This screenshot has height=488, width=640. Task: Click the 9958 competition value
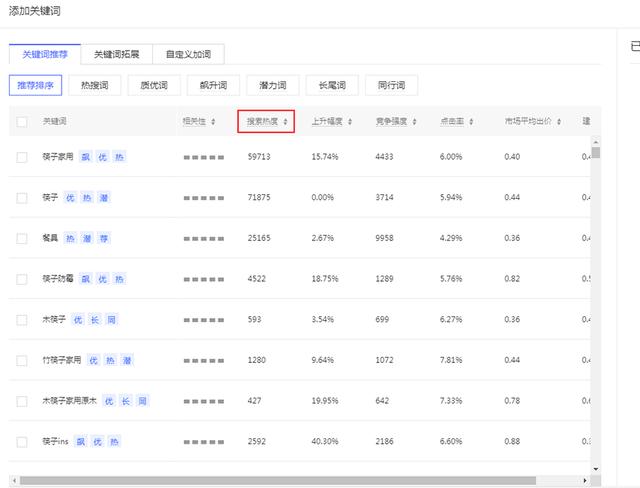384,238
